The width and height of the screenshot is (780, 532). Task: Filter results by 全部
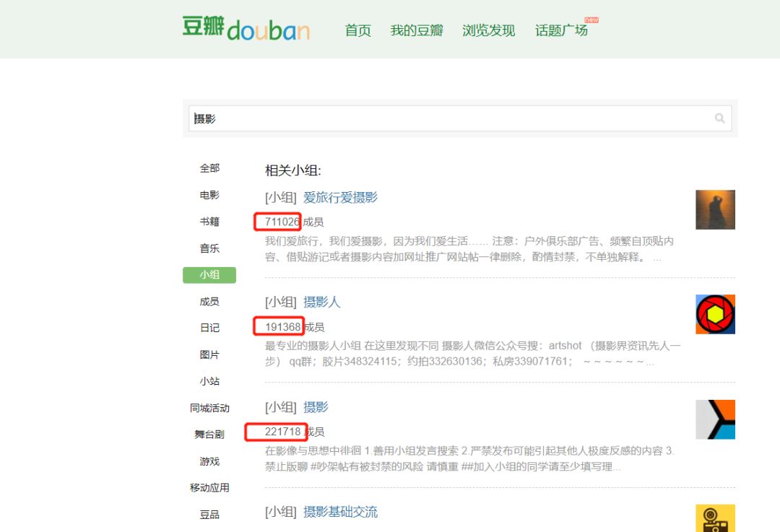[x=209, y=168]
